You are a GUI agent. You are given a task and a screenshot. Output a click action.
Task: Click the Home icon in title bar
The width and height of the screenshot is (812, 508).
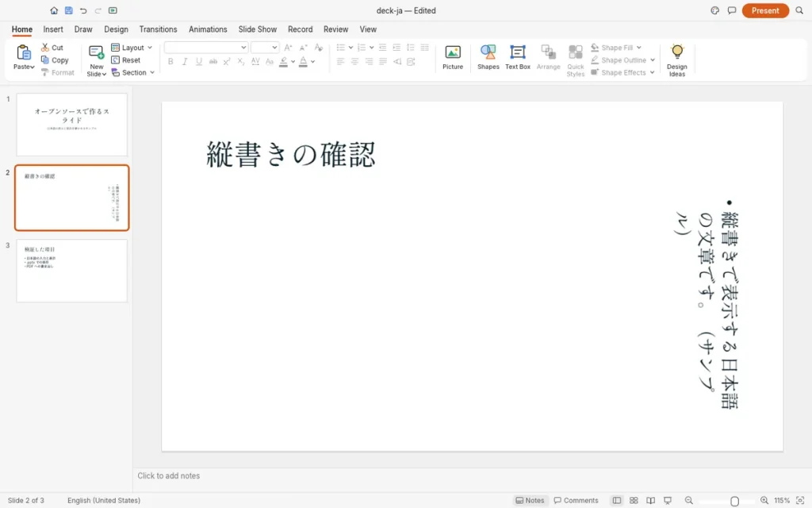click(x=54, y=10)
